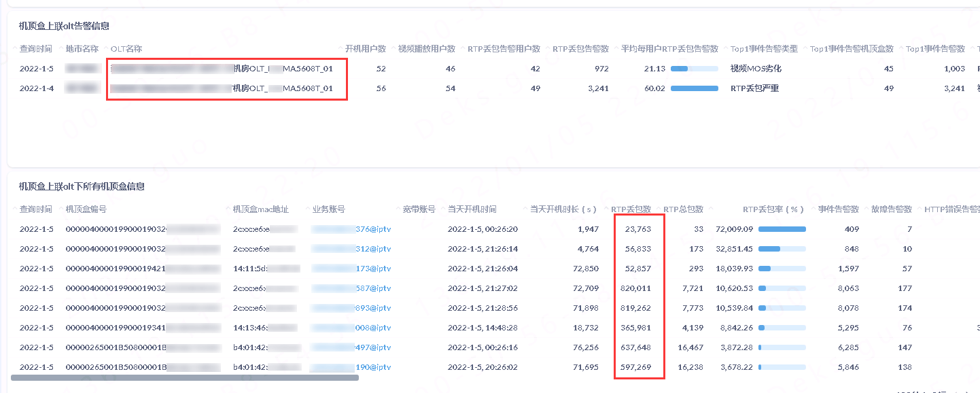Click the horizontal scrollbar below set-top box table
Image resolution: width=980 pixels, height=393 pixels.
point(184,377)
